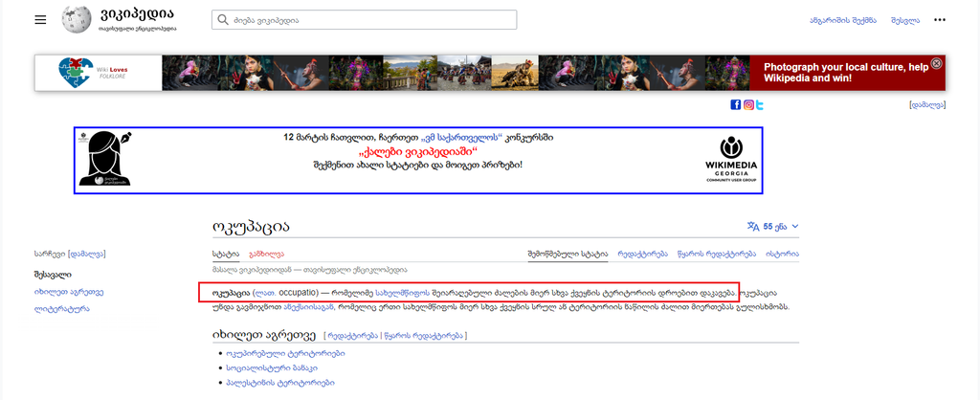Click რედაქტირება next to იხილეთ აგრეთვე heading
This screenshot has height=400, width=980.
352,336
